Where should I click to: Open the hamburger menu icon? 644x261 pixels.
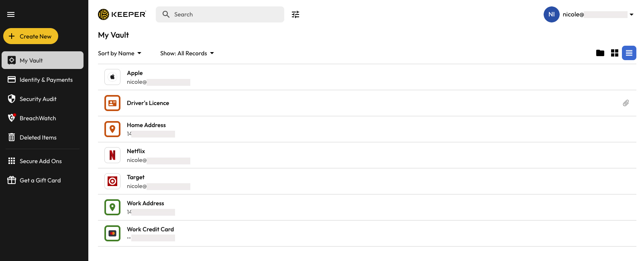click(x=11, y=14)
